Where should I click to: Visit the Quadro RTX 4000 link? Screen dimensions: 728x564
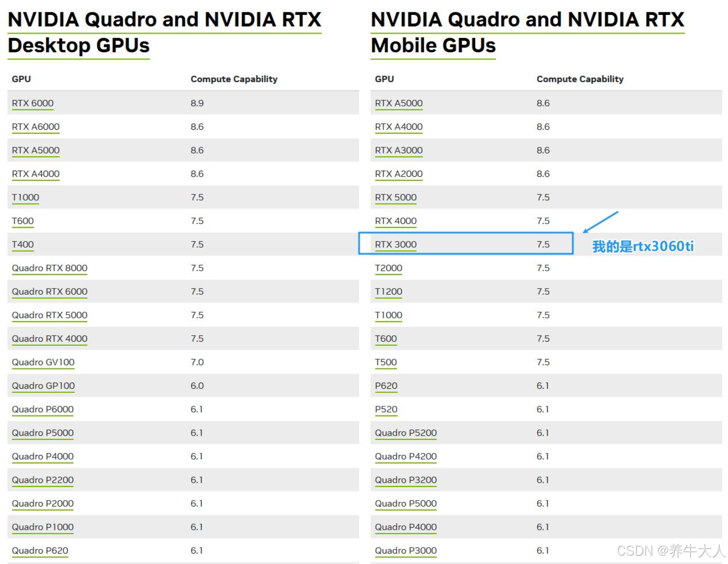click(50, 338)
